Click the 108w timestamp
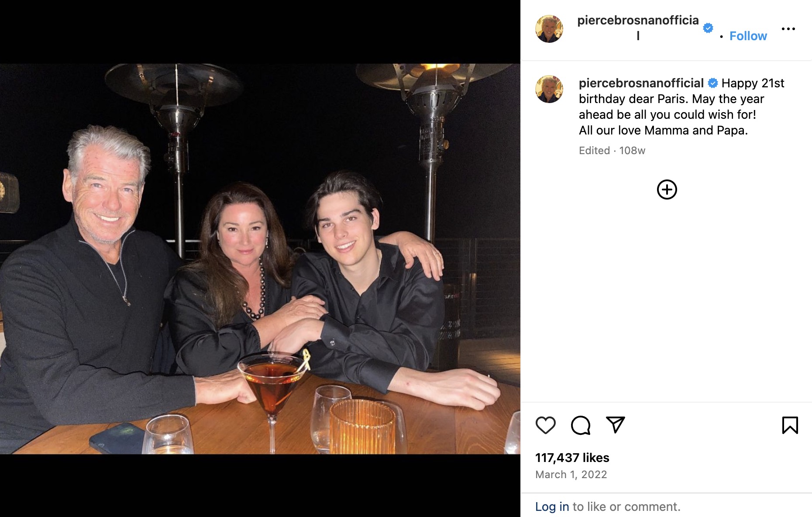The width and height of the screenshot is (812, 517). click(632, 151)
